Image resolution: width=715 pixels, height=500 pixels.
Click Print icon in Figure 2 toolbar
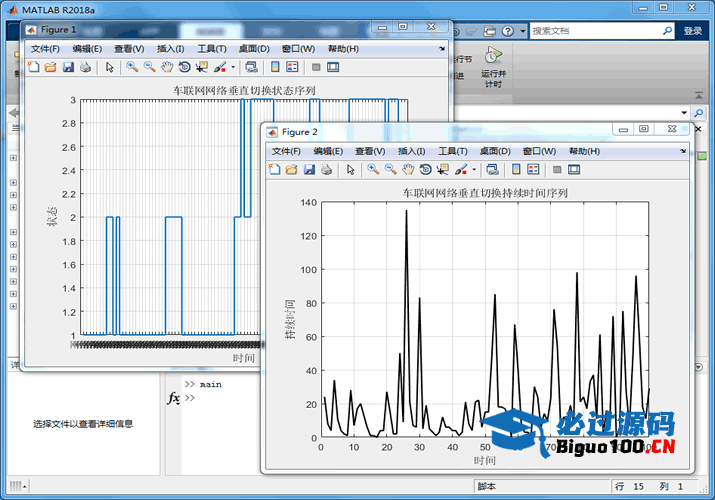[326, 170]
